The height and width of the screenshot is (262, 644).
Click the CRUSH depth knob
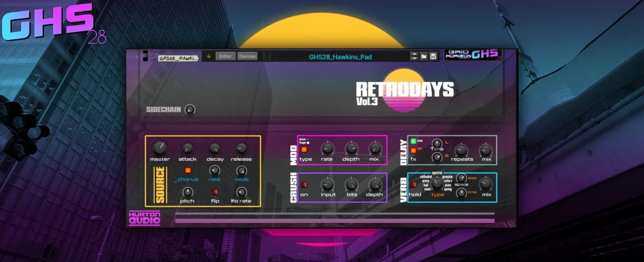coord(375,185)
